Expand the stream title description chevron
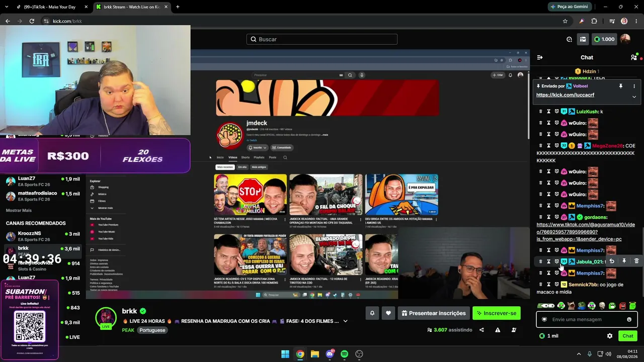Screen dimensions: 644x362 [x=345, y=321]
